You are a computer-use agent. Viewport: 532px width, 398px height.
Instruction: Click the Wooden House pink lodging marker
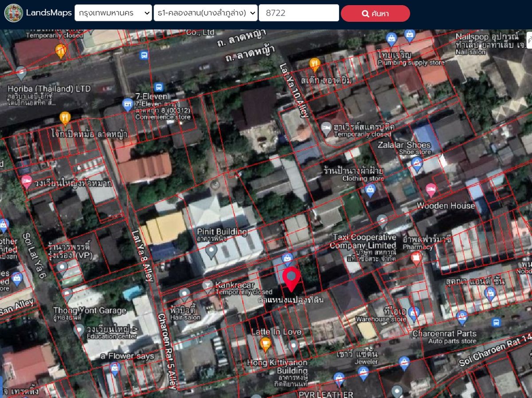click(x=430, y=190)
